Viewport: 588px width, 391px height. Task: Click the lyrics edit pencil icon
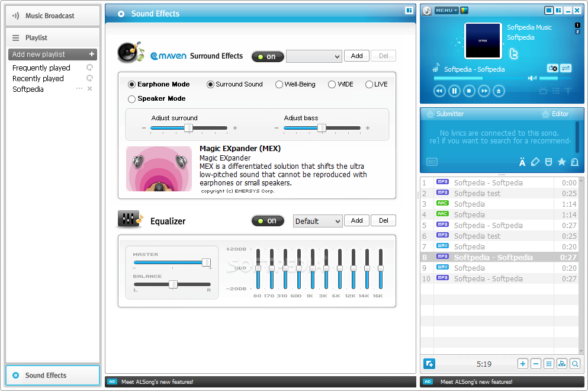click(x=535, y=162)
